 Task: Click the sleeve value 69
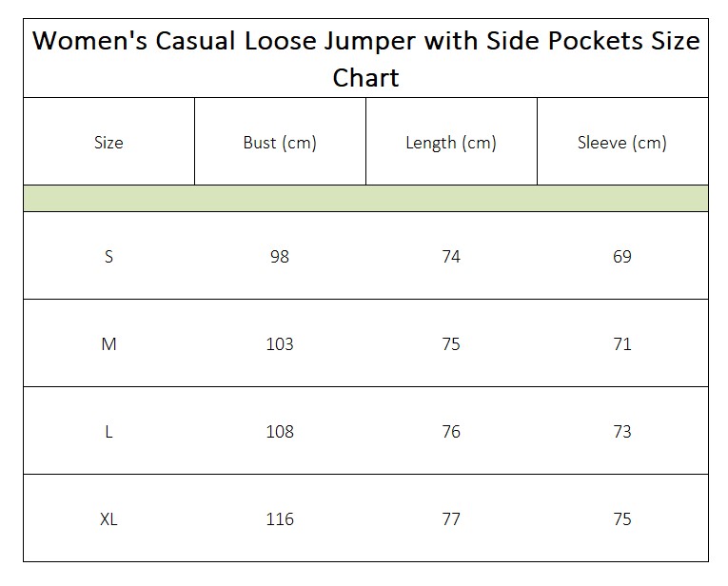(x=622, y=256)
